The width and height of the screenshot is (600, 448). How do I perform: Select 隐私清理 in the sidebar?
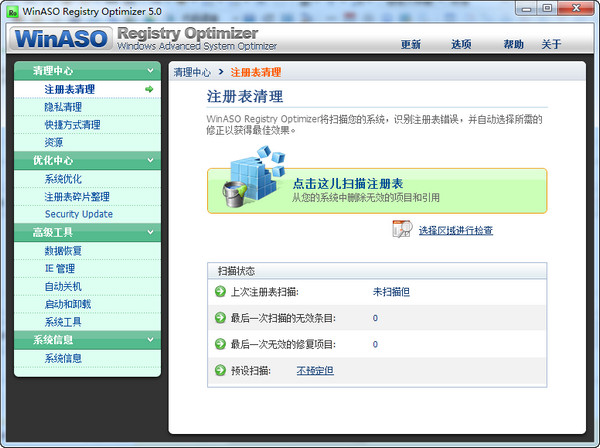pos(63,107)
